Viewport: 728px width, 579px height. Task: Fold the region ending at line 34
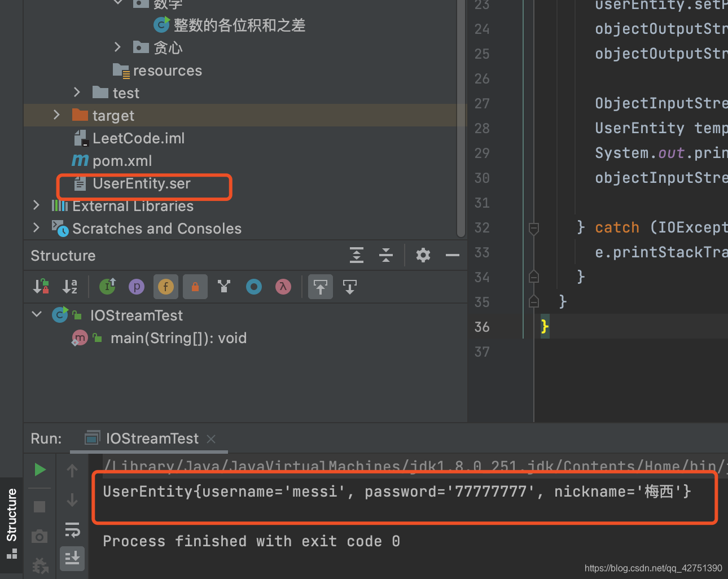coord(534,277)
